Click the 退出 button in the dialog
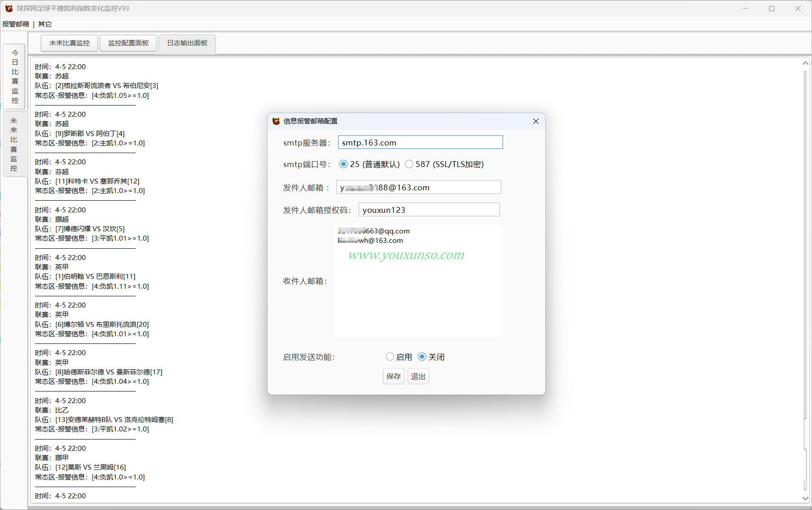The image size is (812, 510). [418, 376]
